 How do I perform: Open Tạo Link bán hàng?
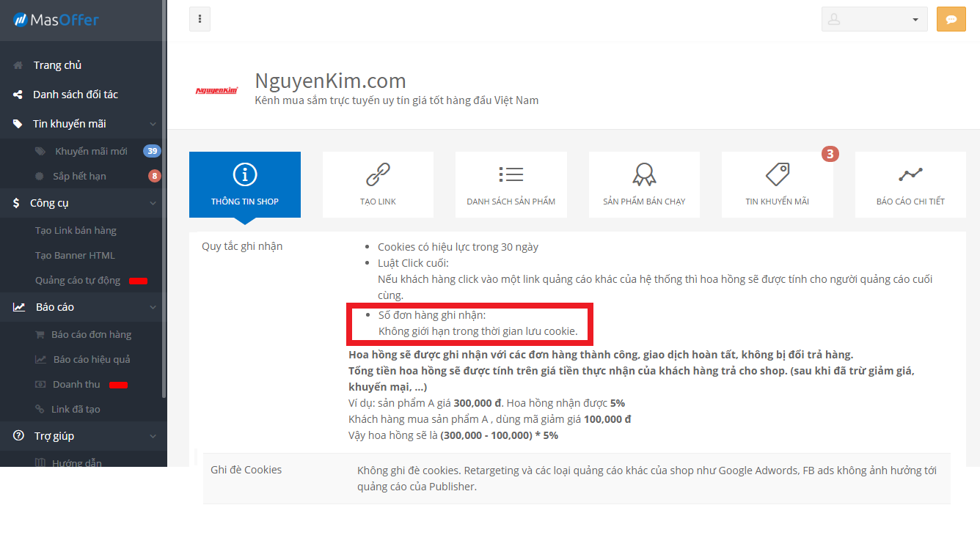point(76,230)
